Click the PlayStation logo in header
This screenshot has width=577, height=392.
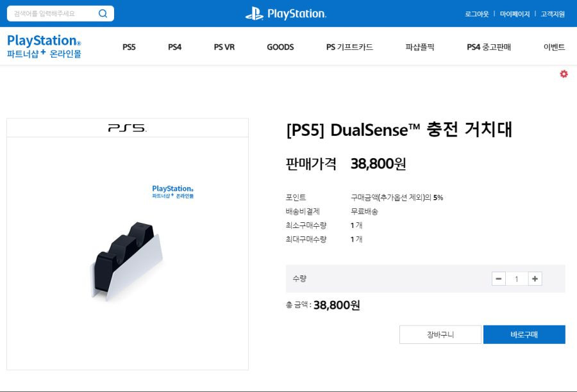(x=286, y=13)
